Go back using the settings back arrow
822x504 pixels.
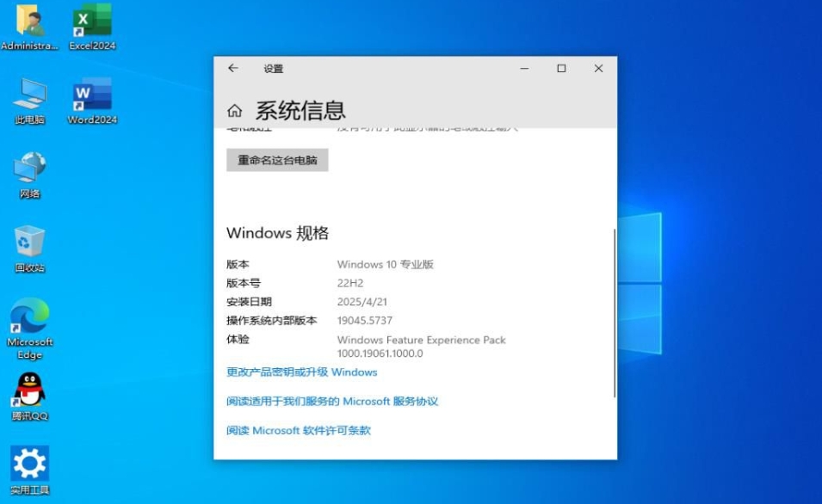pos(232,69)
